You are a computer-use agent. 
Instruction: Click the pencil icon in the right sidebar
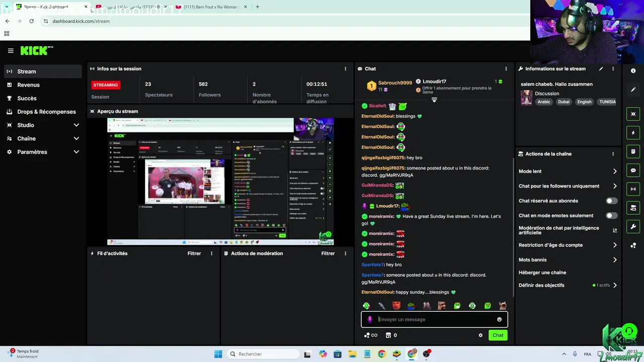pyautogui.click(x=633, y=89)
